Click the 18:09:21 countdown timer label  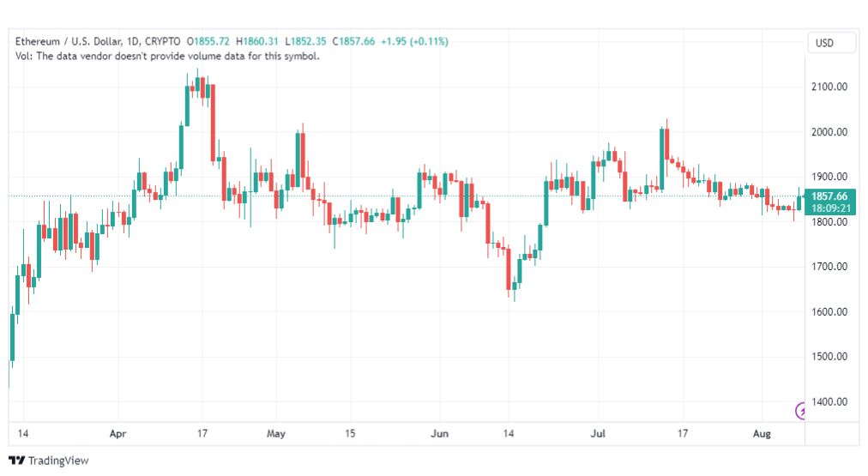[830, 208]
